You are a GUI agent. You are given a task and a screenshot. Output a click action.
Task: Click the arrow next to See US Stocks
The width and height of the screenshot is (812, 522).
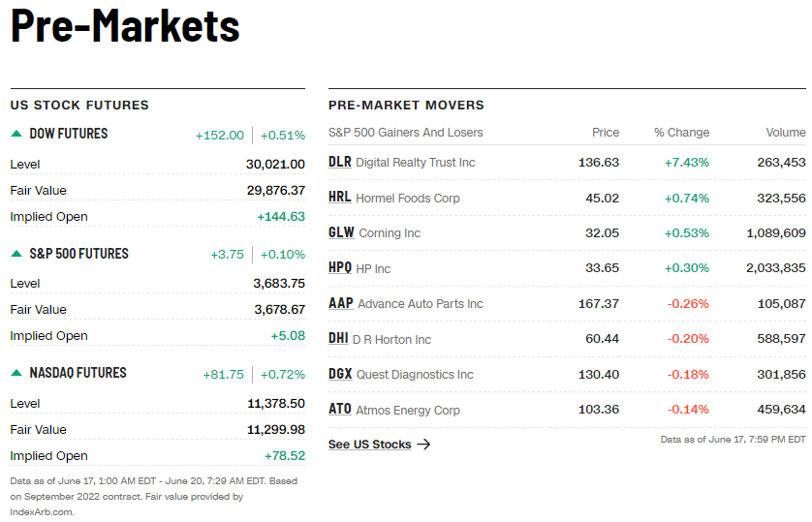point(423,445)
